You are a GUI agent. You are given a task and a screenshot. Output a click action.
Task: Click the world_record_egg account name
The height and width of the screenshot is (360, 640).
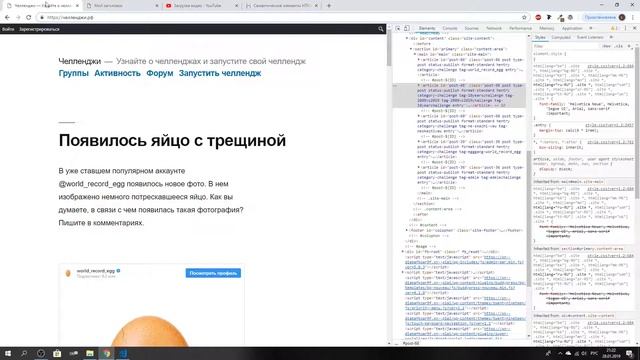click(96, 271)
